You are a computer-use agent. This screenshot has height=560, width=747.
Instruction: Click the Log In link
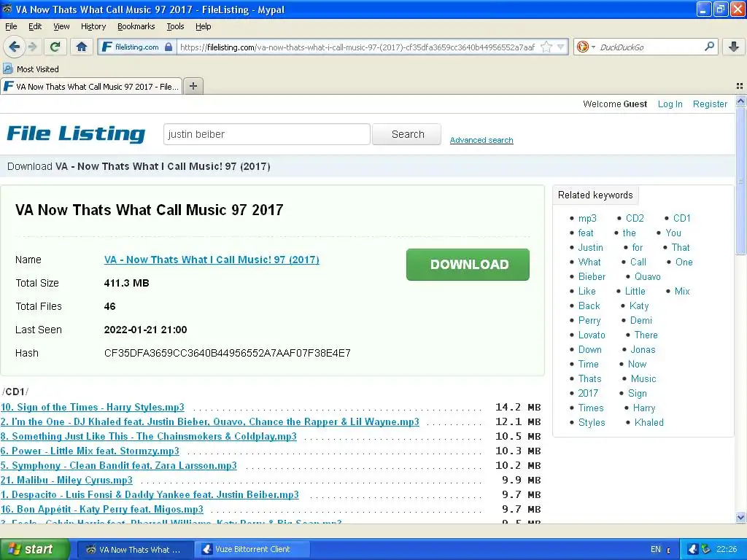tap(670, 104)
